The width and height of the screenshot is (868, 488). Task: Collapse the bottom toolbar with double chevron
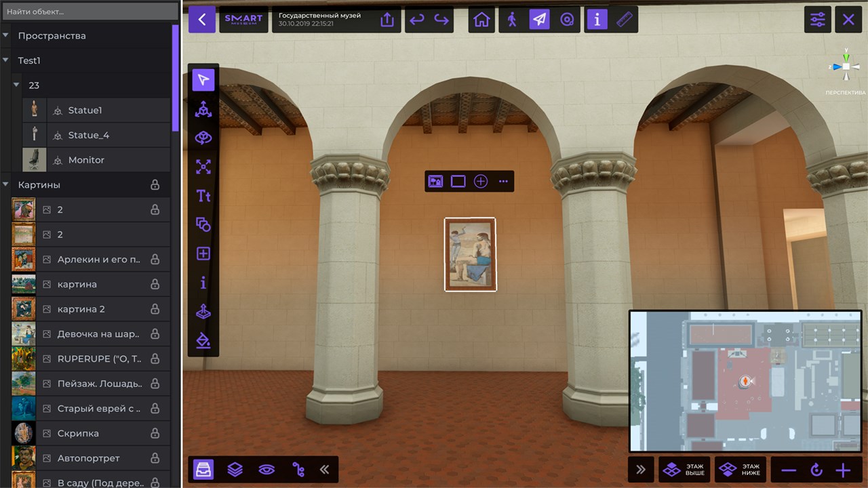point(325,469)
